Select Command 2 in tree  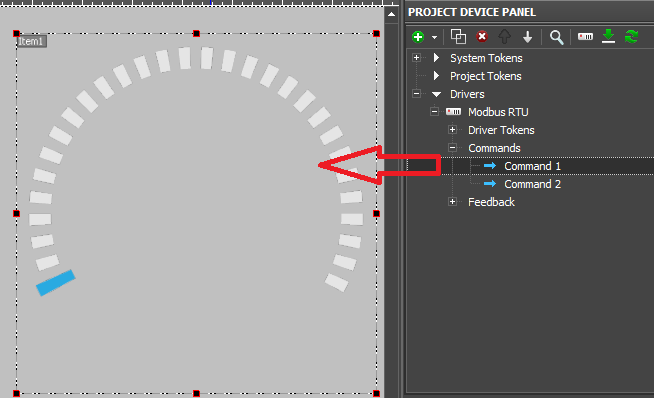pyautogui.click(x=532, y=184)
